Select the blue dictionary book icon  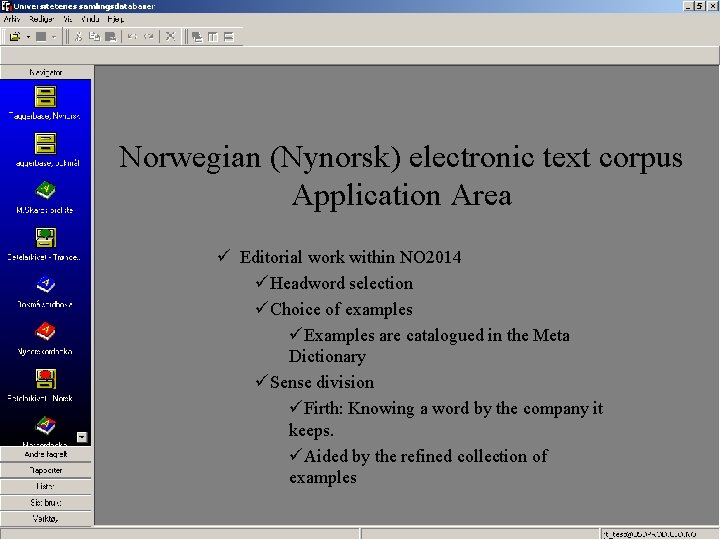tap(45, 285)
